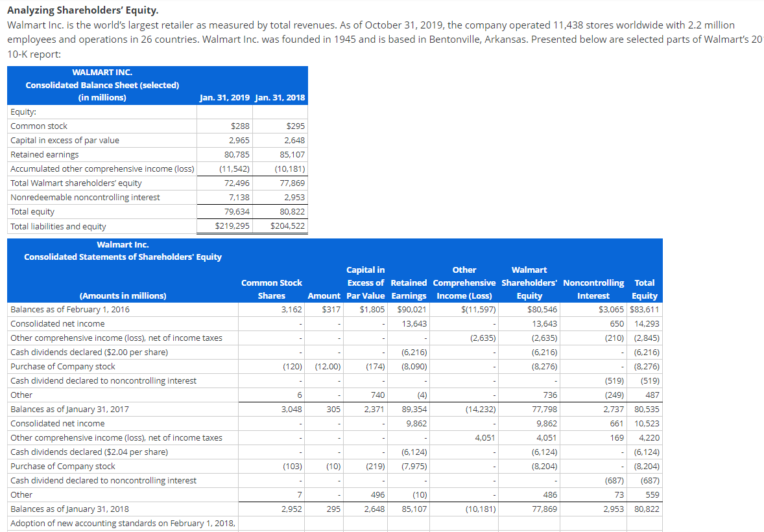The width and height of the screenshot is (764, 532).
Task: Click the 4,220 total equity value
Action: pyautogui.click(x=649, y=437)
